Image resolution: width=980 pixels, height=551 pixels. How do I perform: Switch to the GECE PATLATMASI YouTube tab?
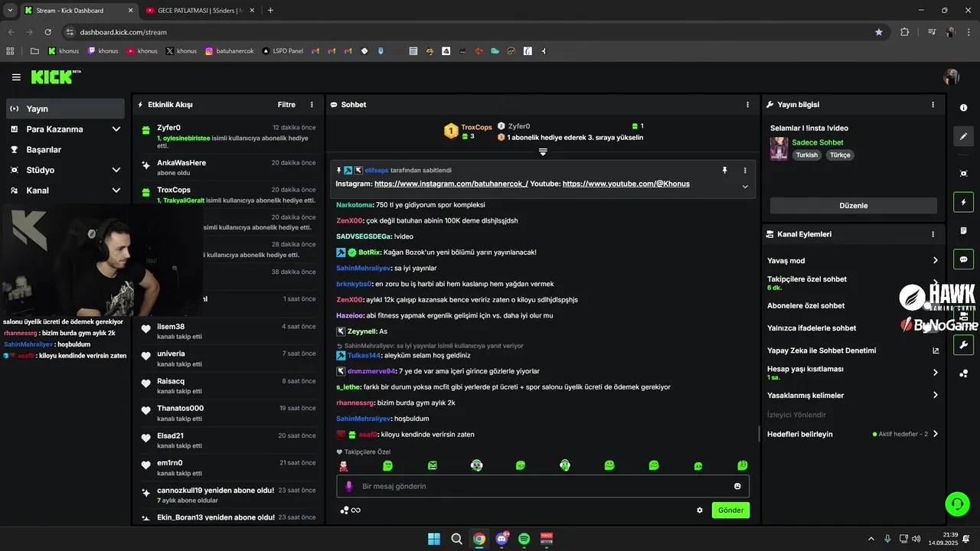coord(199,11)
